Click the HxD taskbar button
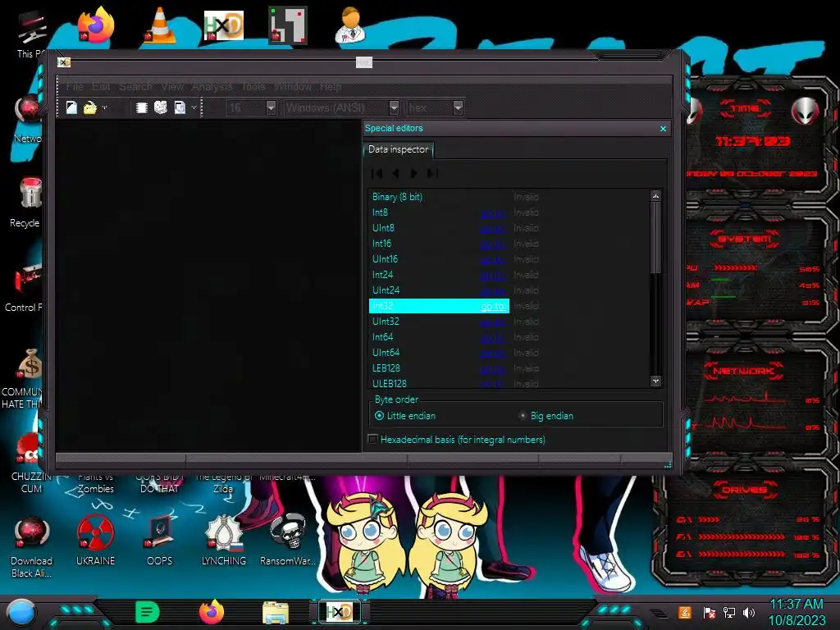The image size is (840, 630). tap(340, 612)
